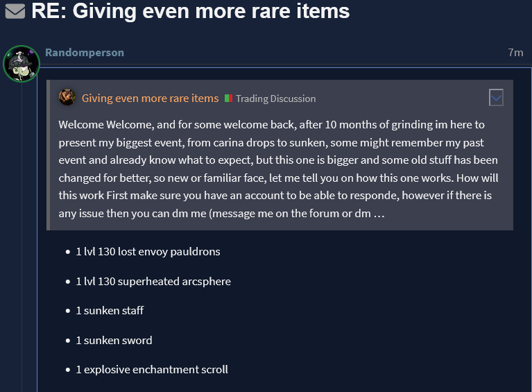Click the envelope message icon

(x=15, y=12)
